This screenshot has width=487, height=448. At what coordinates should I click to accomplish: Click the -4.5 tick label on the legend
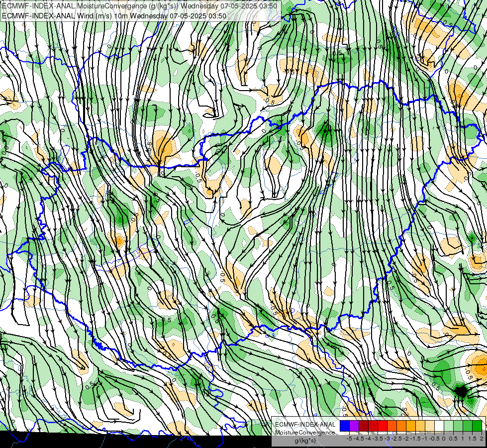[359, 439]
